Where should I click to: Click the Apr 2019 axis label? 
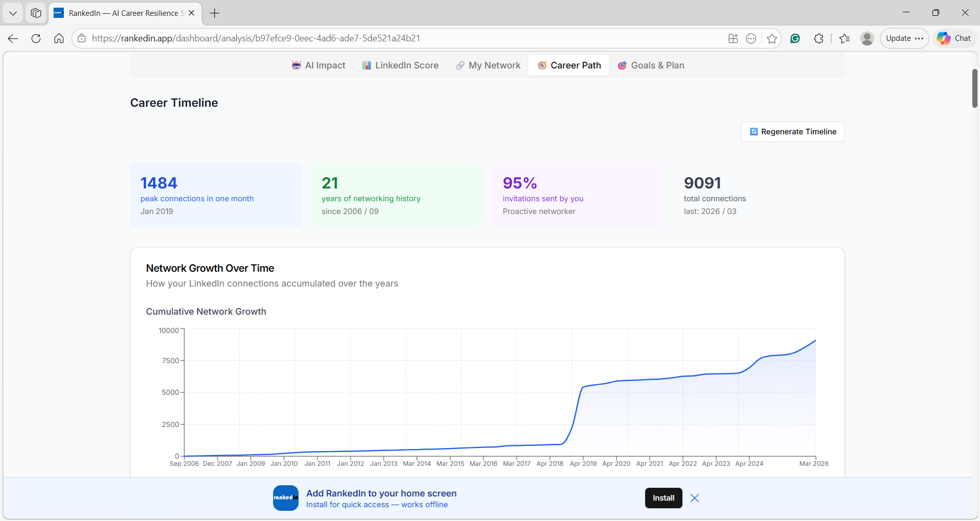pyautogui.click(x=583, y=464)
